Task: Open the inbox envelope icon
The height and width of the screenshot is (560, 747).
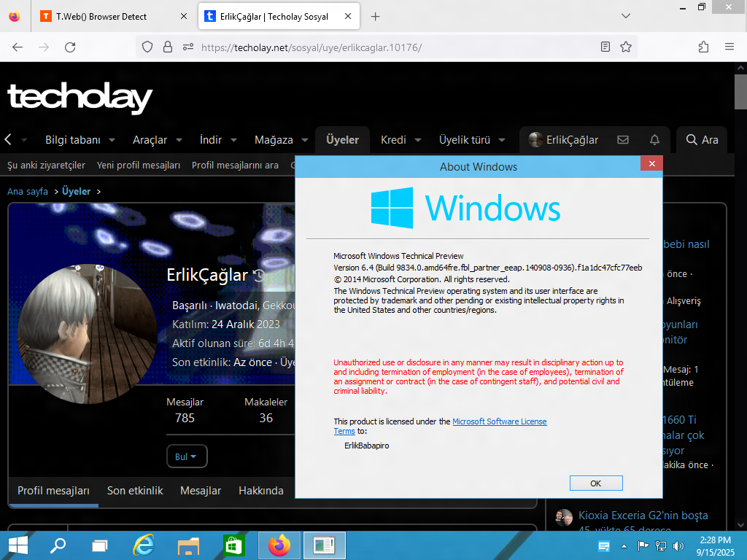Action: (x=623, y=139)
